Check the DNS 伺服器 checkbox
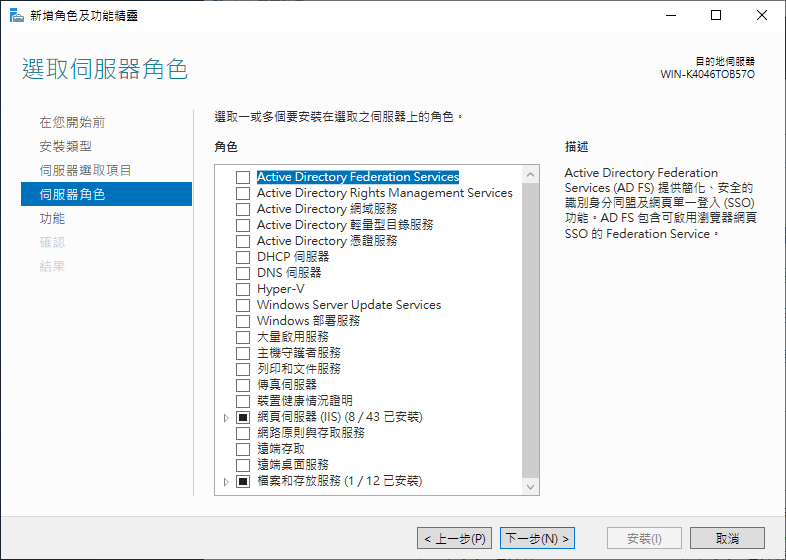The image size is (786, 560). (x=243, y=273)
